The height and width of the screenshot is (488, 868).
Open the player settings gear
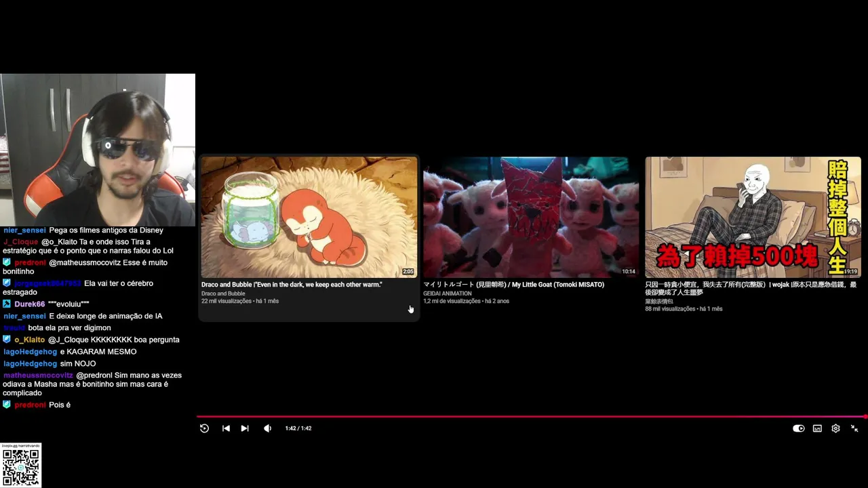(835, 428)
